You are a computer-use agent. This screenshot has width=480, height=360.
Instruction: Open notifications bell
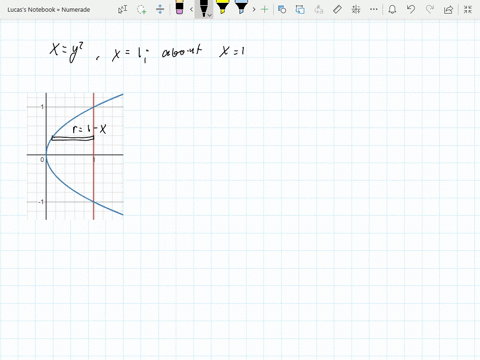click(392, 9)
